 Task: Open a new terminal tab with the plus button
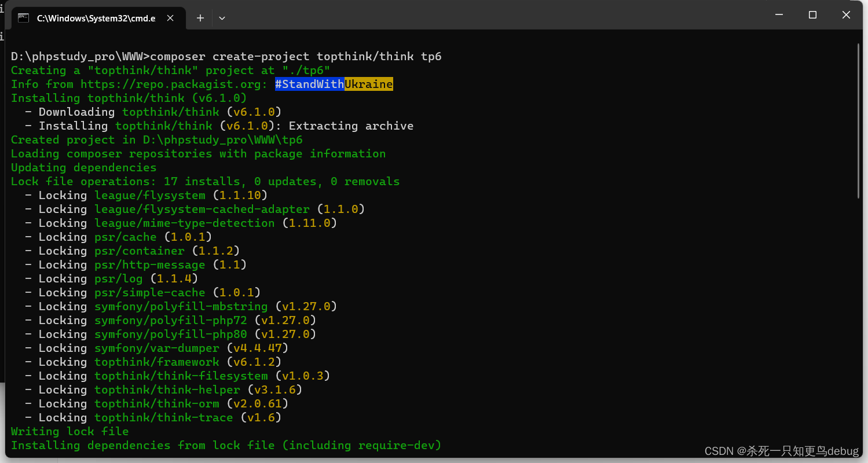(x=200, y=18)
